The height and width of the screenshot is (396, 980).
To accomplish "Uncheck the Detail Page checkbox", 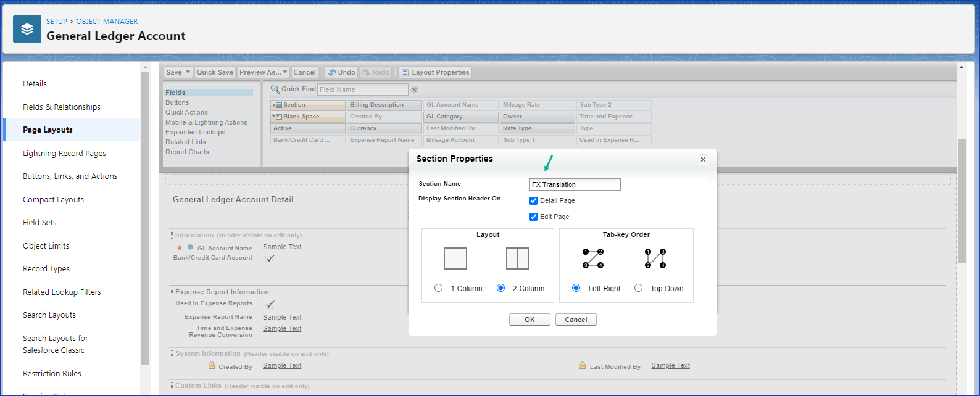I will pos(534,201).
